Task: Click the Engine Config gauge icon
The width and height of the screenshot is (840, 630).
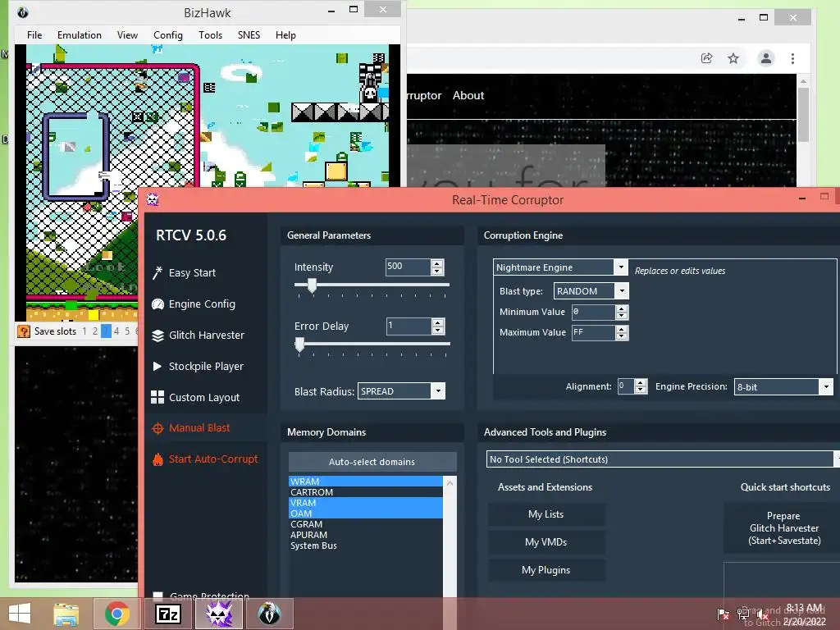Action: (157, 304)
